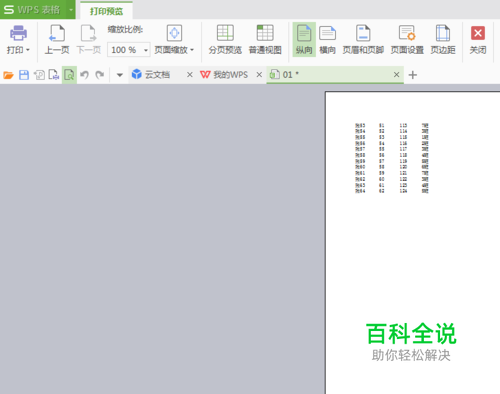Close the 我的WPS tab

point(259,75)
